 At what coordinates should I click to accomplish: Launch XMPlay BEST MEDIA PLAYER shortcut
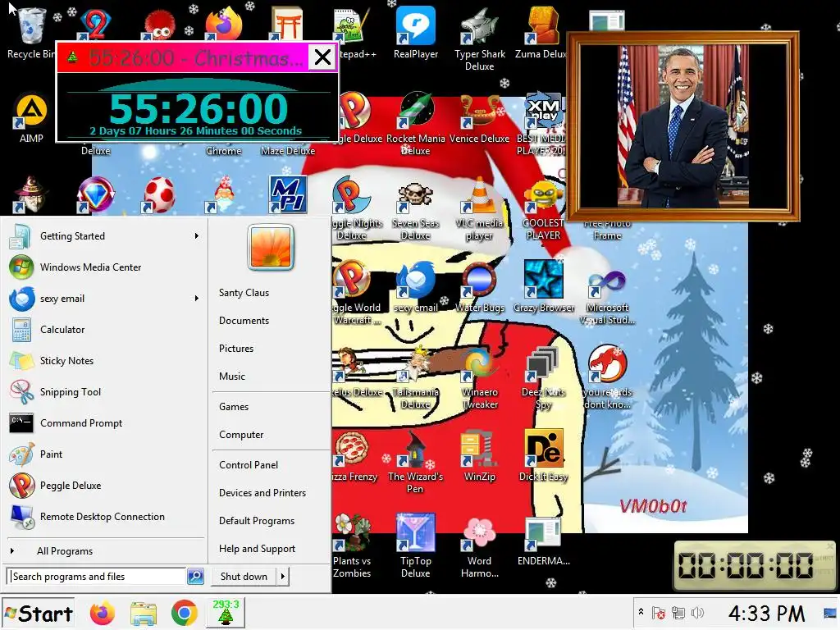pyautogui.click(x=542, y=125)
